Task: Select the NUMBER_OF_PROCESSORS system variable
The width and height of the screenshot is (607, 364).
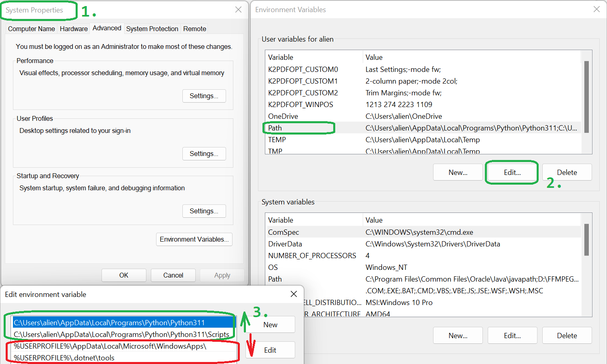Action: click(423, 256)
